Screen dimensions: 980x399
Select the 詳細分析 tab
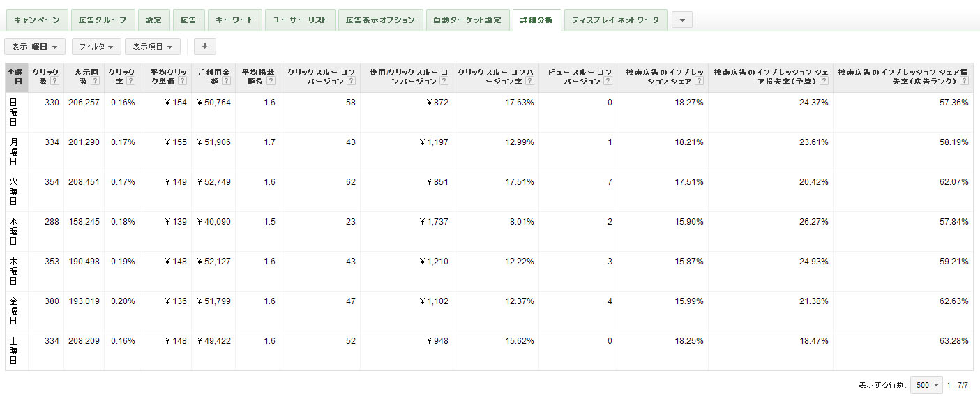pyautogui.click(x=536, y=20)
